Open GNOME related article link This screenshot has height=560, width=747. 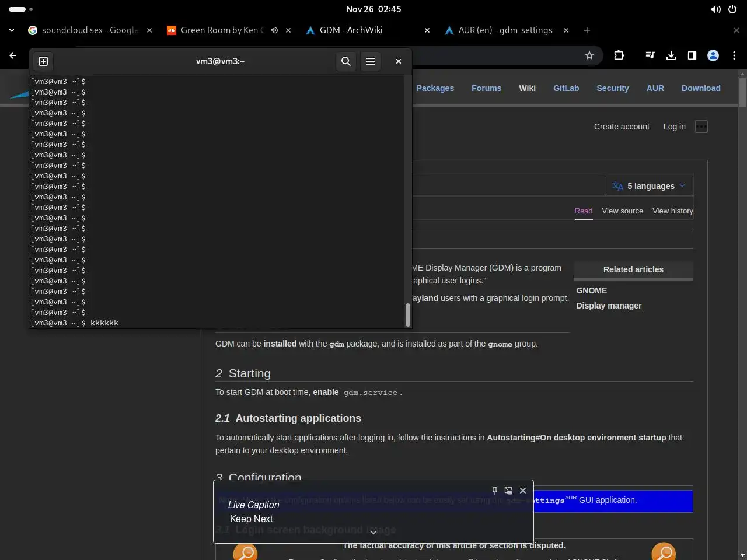(592, 290)
